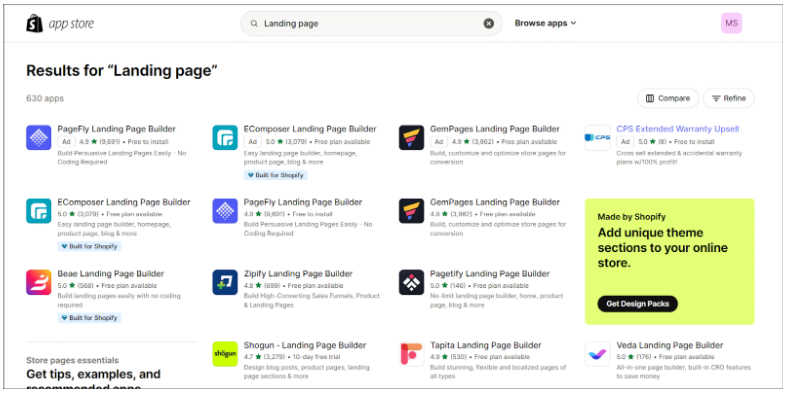Click the "630 apps" result count

(45, 99)
